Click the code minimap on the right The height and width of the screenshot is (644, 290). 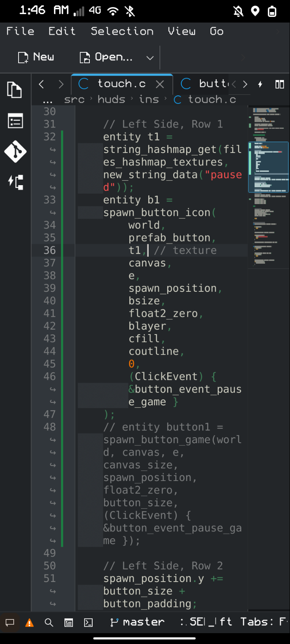[268, 185]
